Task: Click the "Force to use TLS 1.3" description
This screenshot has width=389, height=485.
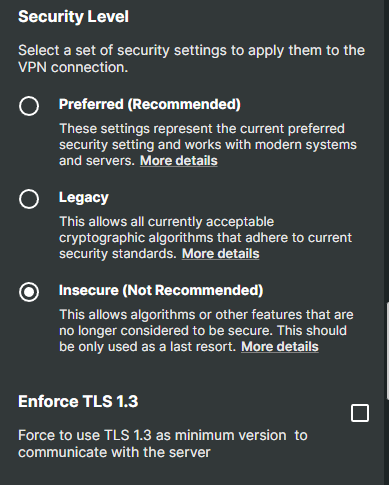Action: point(163,444)
